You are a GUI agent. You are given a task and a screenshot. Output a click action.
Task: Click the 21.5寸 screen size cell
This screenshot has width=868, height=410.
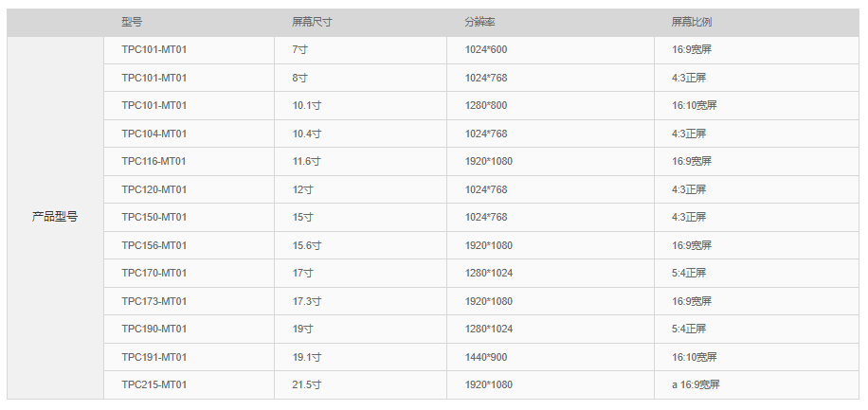coord(307,384)
